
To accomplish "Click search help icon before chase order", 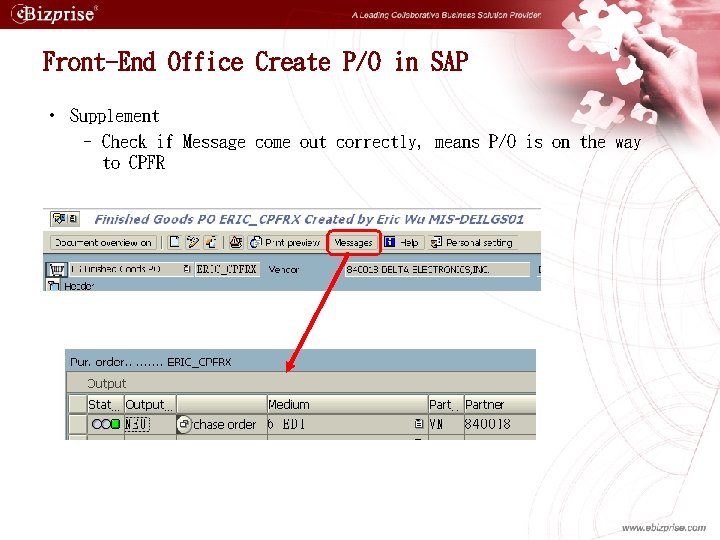I will 184,424.
